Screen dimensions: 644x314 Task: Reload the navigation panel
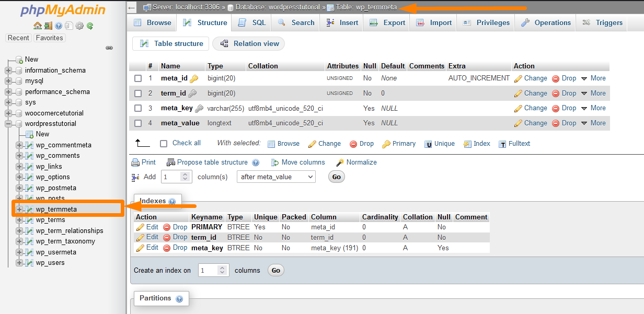90,26
